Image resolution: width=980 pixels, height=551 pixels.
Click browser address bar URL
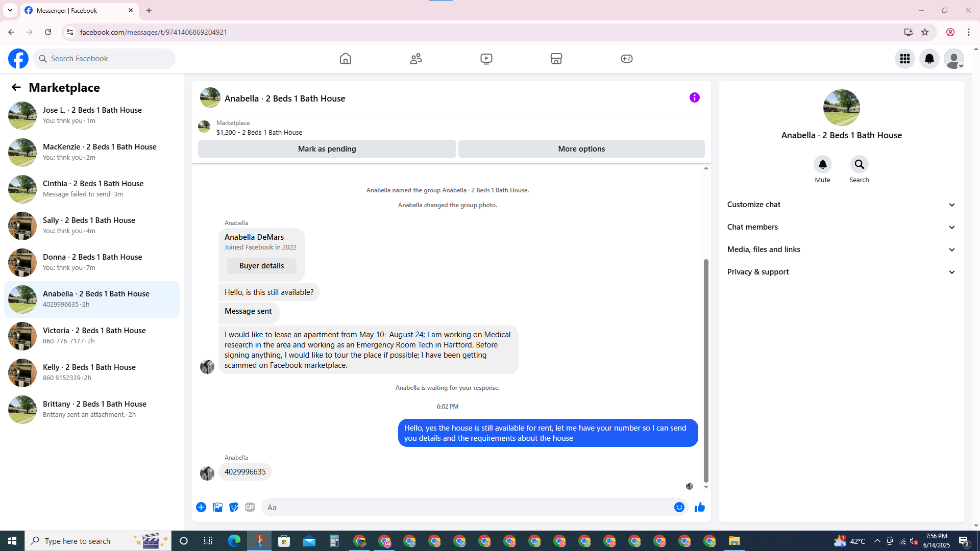154,32
